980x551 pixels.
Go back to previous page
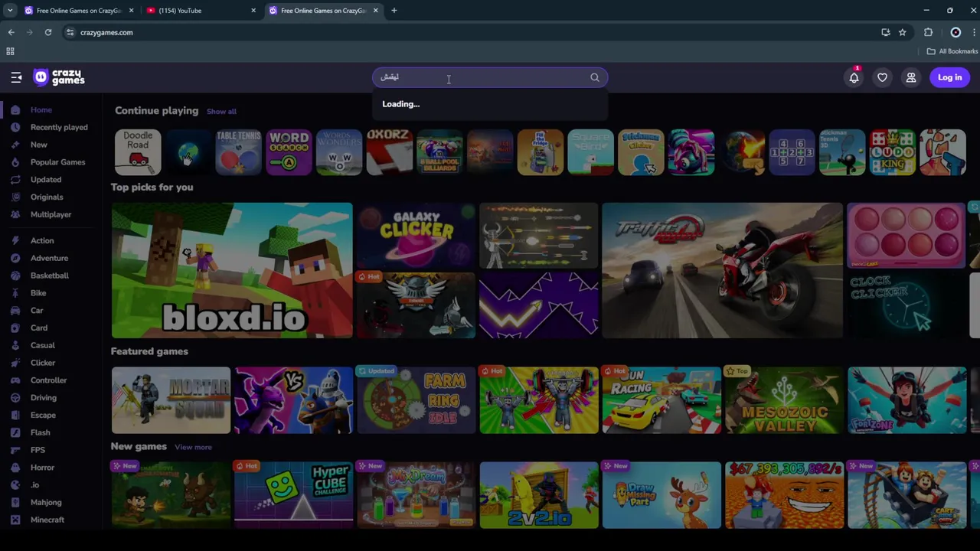11,32
